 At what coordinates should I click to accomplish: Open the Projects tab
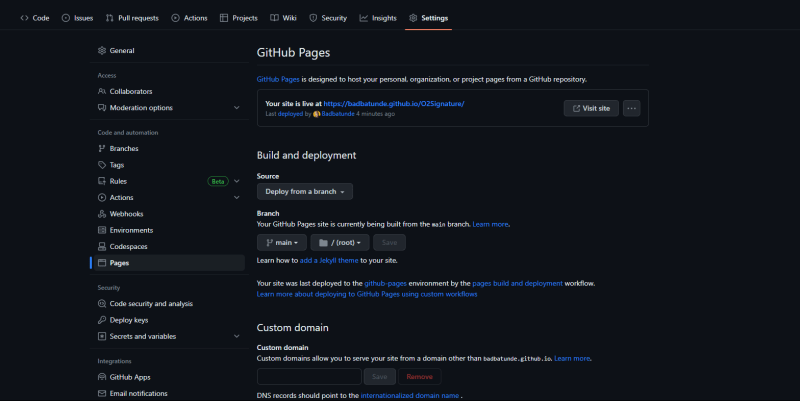(238, 18)
